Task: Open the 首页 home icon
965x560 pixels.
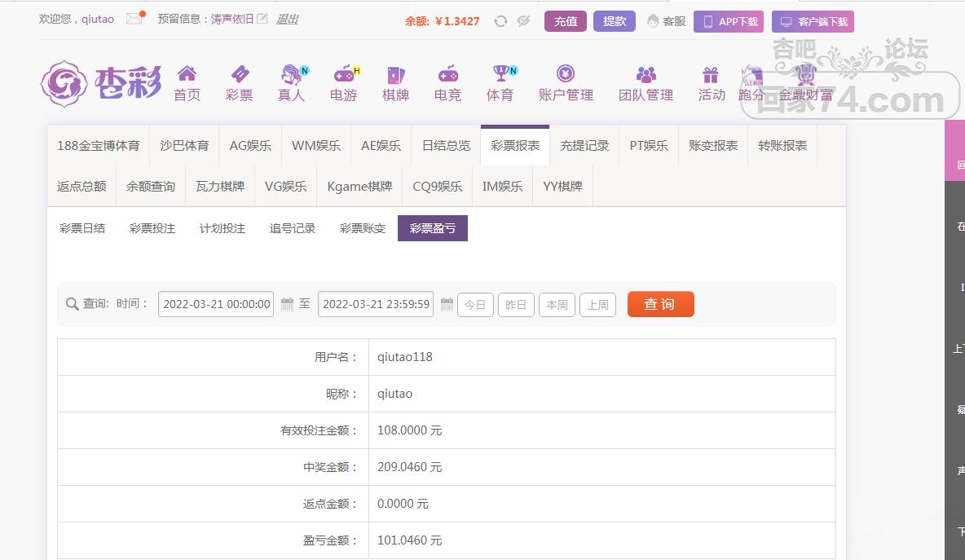Action: (187, 75)
